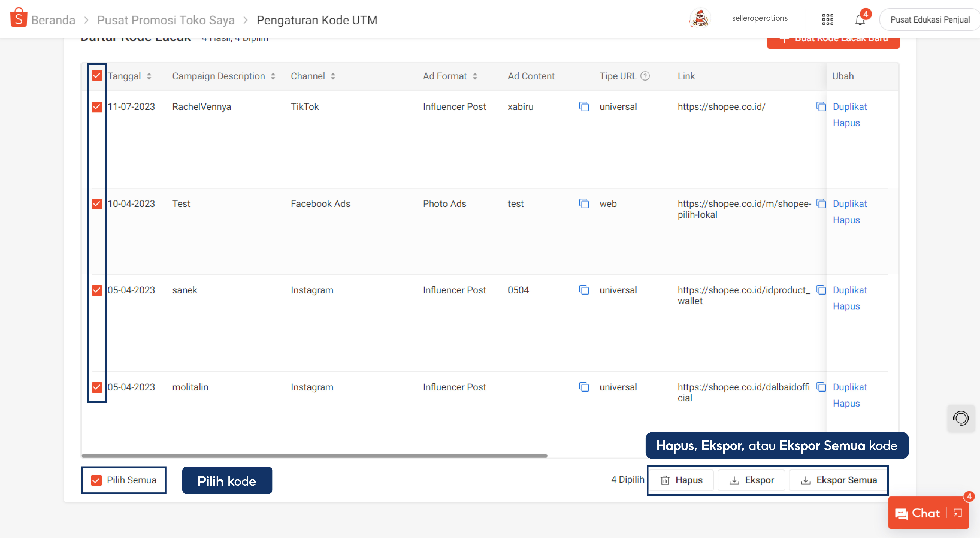Viewport: 980px width, 538px height.
Task: Sort the table by Channel
Action: 332,76
